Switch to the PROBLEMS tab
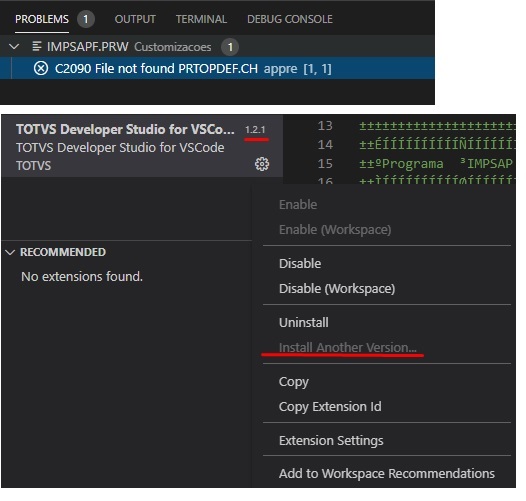The height and width of the screenshot is (501, 526). point(42,19)
